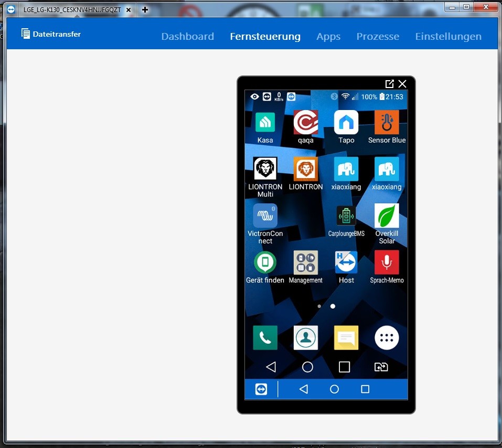Open the phone dialer in the dock
The image size is (502, 448).
pyautogui.click(x=265, y=337)
